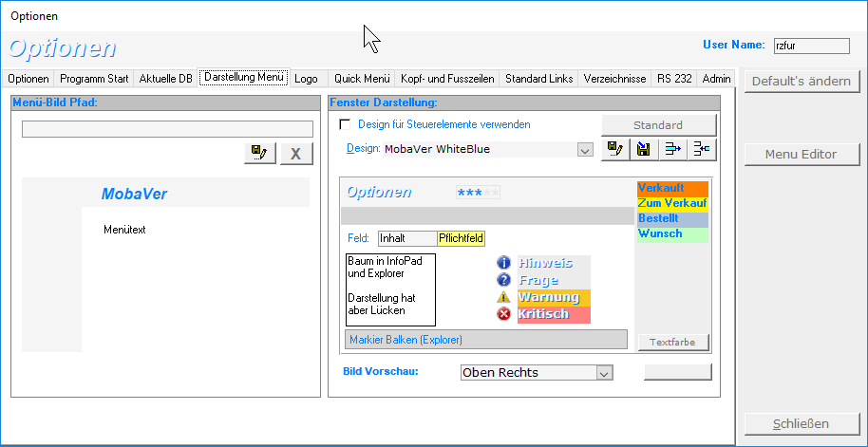Click the Textfarbe button

click(x=672, y=342)
